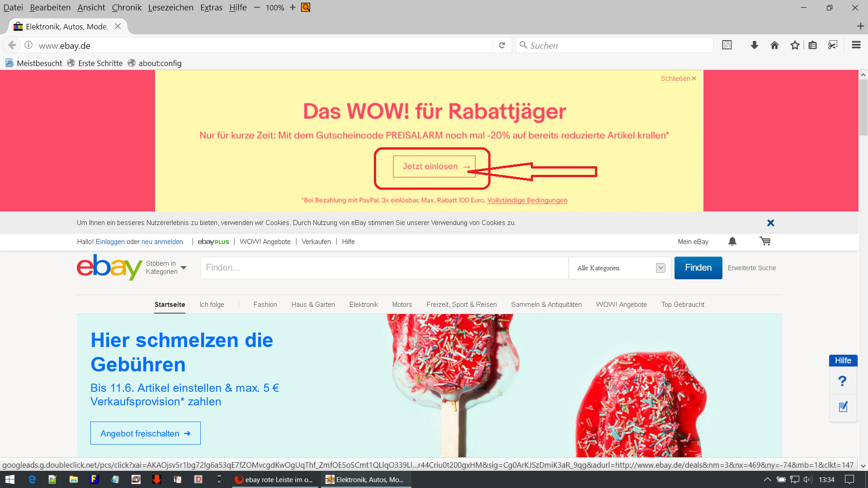
Task: Open feedback note icon in Hilfe panel
Action: click(x=843, y=407)
